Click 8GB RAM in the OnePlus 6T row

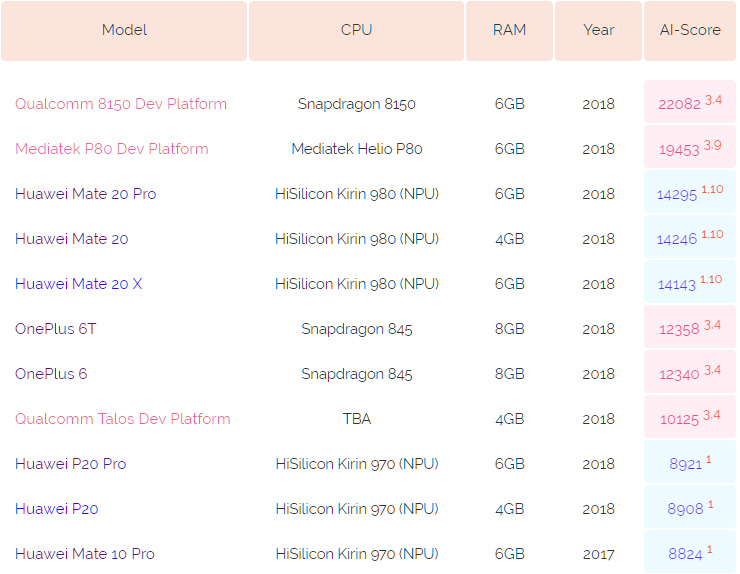509,329
